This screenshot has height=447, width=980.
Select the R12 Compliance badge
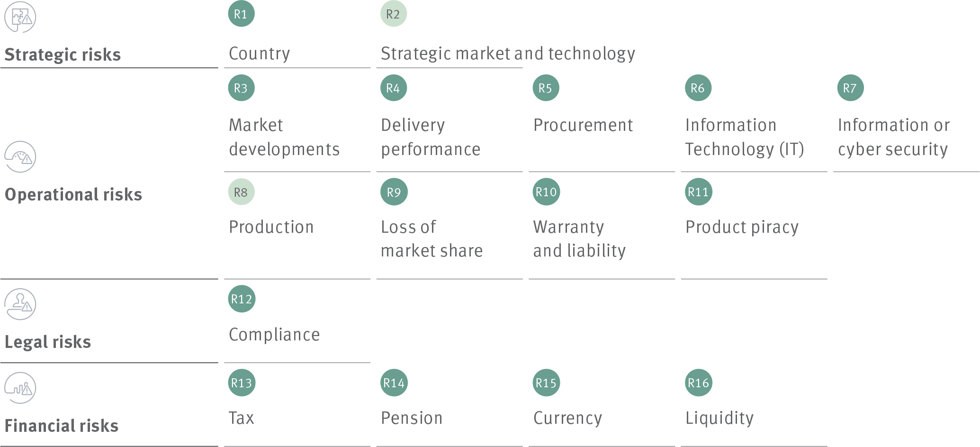[x=242, y=299]
